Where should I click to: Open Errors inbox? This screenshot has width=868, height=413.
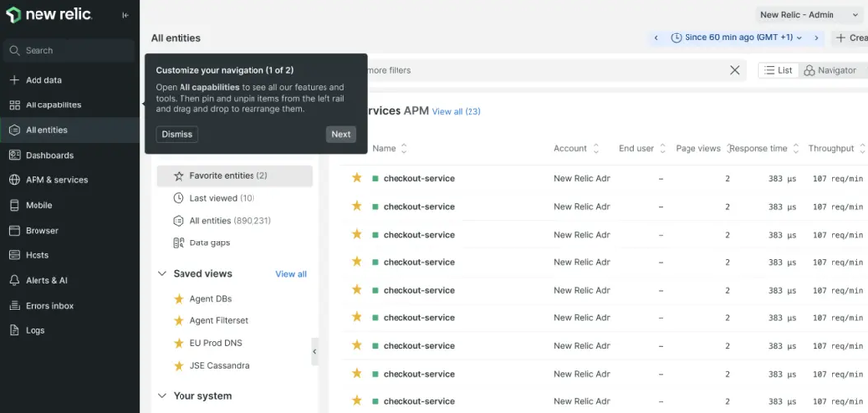coord(49,306)
